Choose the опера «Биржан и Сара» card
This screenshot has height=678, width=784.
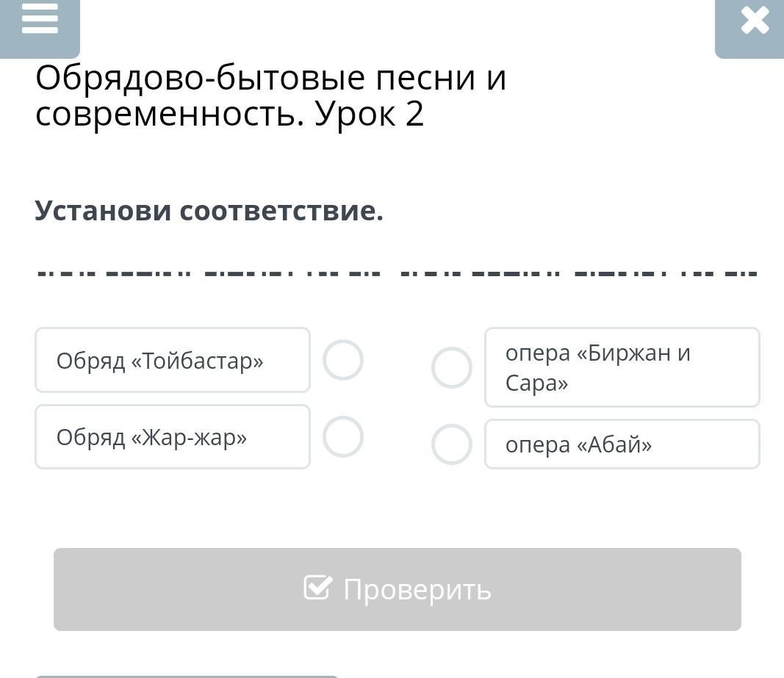coord(622,367)
